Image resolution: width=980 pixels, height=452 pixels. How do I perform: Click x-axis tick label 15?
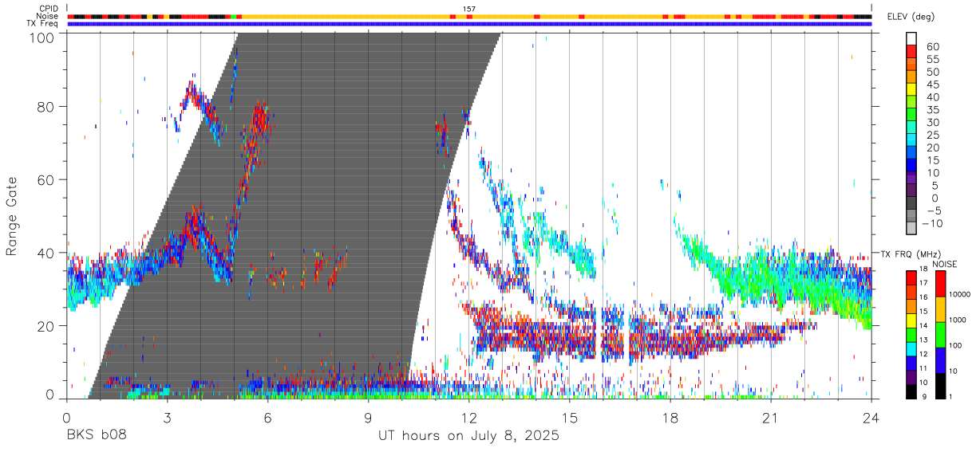pyautogui.click(x=570, y=416)
